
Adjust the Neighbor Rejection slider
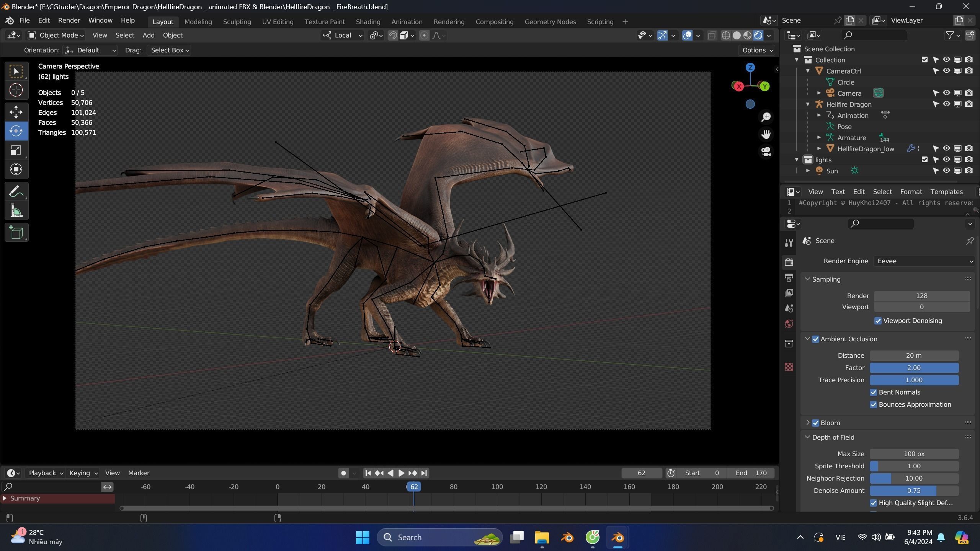[914, 479]
